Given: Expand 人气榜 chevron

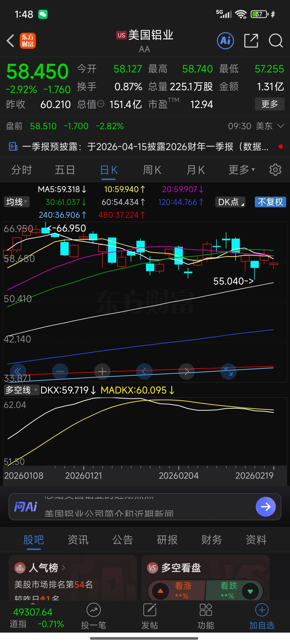Looking at the screenshot, I should 63,568.
